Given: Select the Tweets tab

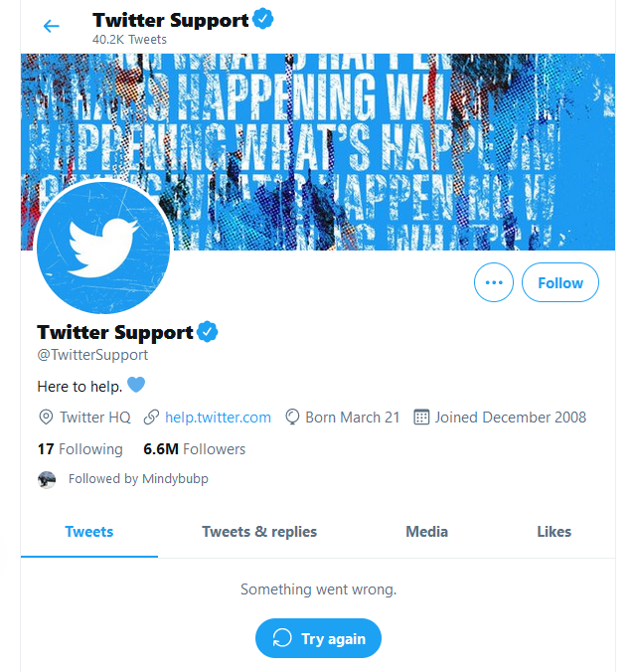Looking at the screenshot, I should click(89, 532).
